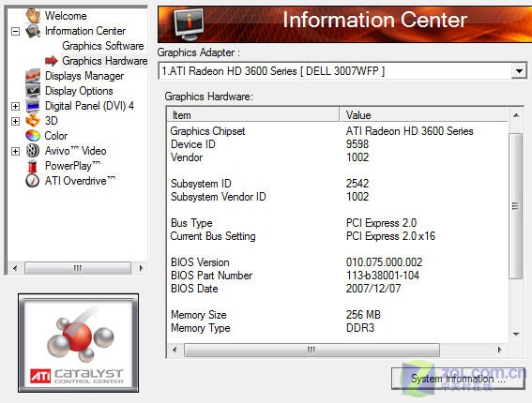The width and height of the screenshot is (532, 403).
Task: Expand the 3D tree node
Action: (x=15, y=121)
